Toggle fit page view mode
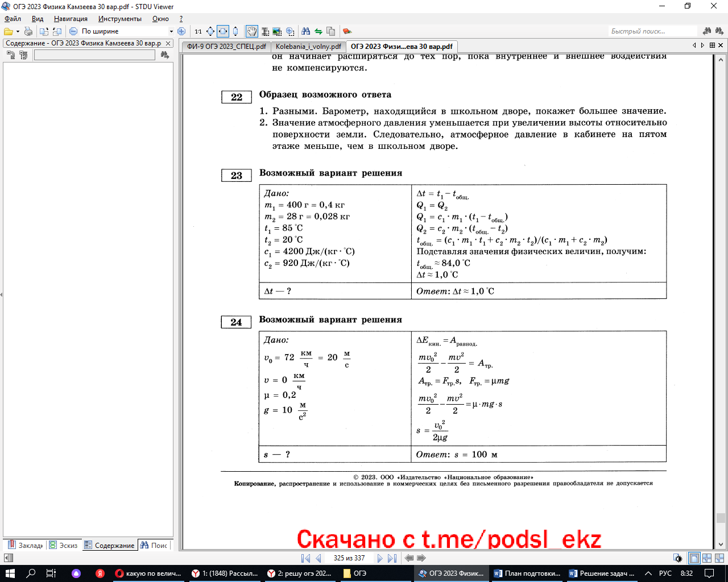Screen dimensions: 728x582 pos(210,31)
